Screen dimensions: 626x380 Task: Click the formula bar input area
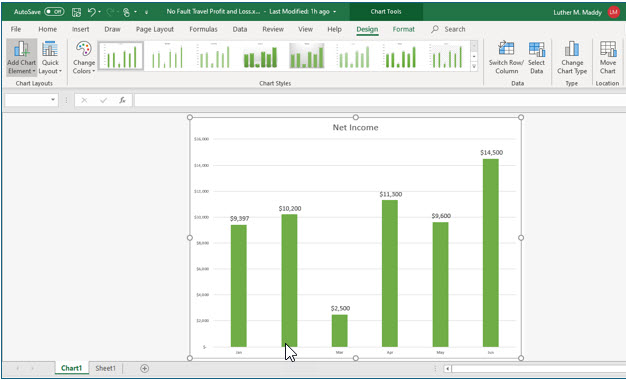pyautogui.click(x=379, y=100)
